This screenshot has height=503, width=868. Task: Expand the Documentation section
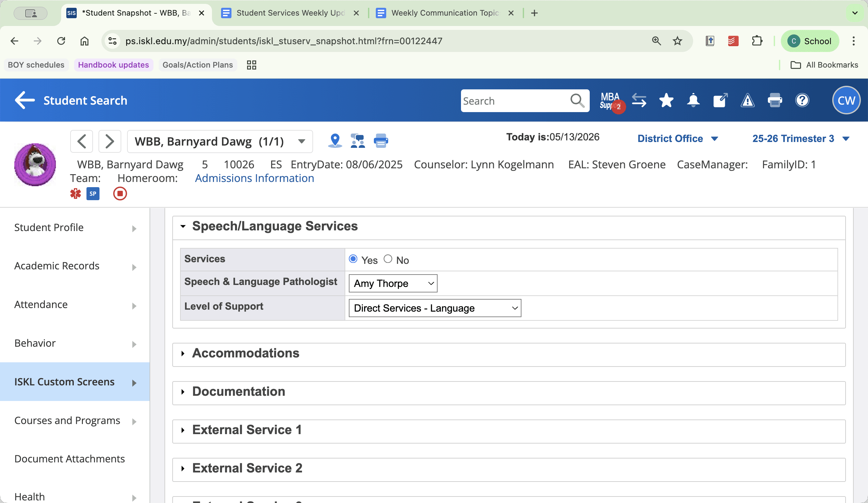coord(183,392)
